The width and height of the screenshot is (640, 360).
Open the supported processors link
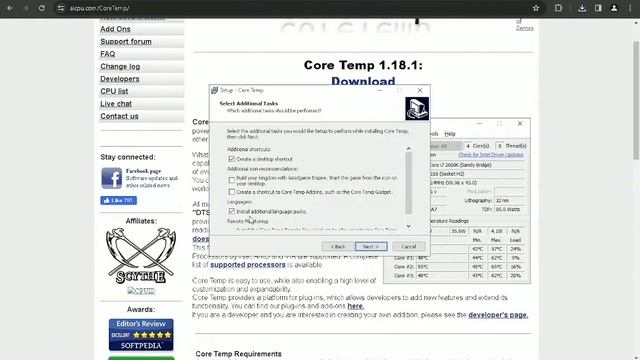(x=248, y=265)
